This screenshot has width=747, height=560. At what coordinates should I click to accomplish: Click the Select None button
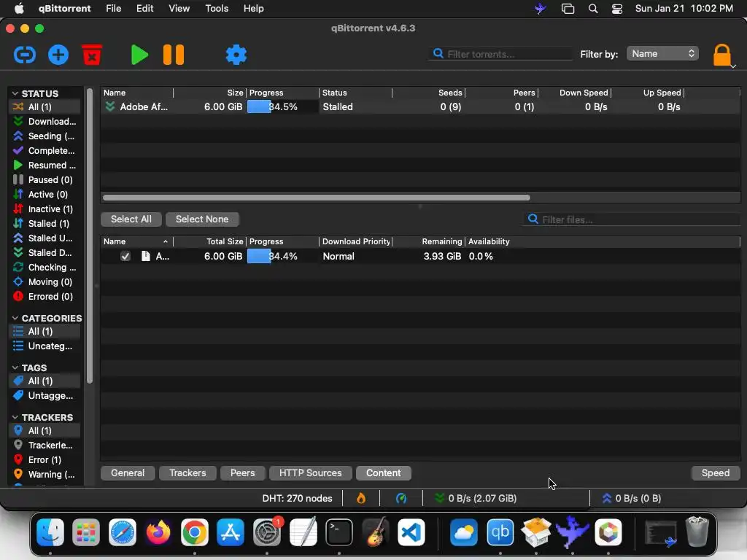pos(202,219)
